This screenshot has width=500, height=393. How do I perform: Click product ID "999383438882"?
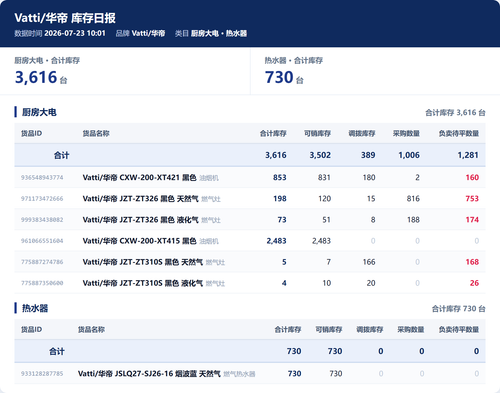pyautogui.click(x=42, y=220)
